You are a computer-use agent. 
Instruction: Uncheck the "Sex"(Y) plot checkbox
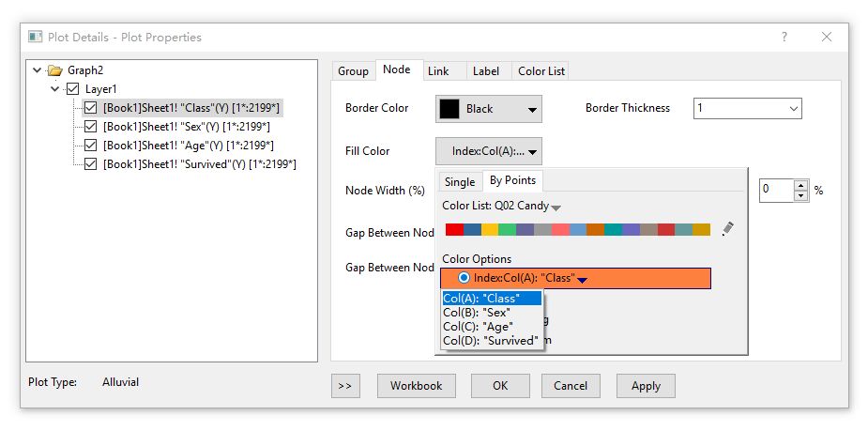90,127
